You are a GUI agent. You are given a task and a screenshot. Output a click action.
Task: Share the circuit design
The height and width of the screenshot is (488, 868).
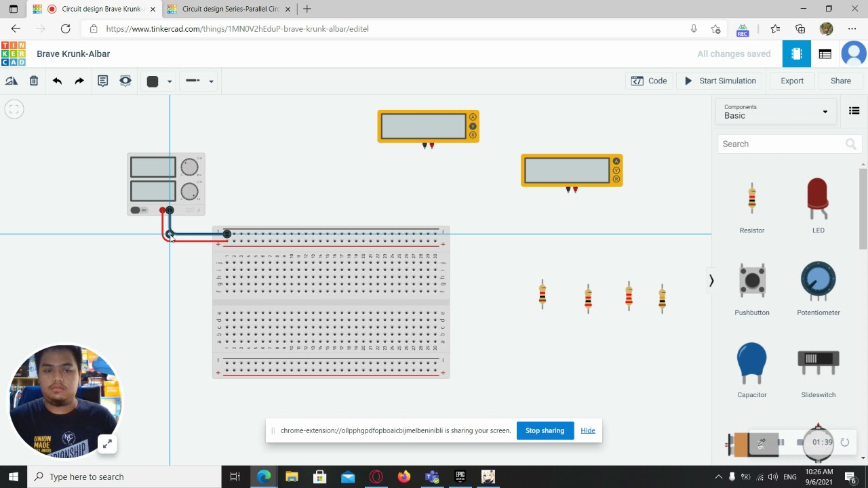(x=841, y=81)
